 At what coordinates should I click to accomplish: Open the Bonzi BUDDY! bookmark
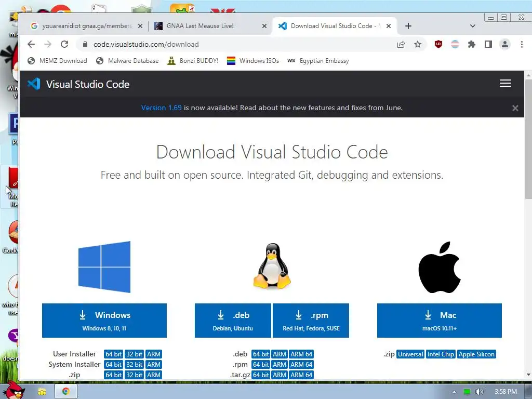(x=193, y=61)
